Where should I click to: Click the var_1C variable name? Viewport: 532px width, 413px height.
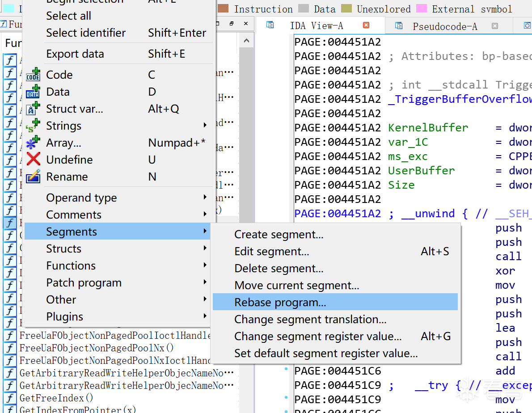pyautogui.click(x=408, y=142)
